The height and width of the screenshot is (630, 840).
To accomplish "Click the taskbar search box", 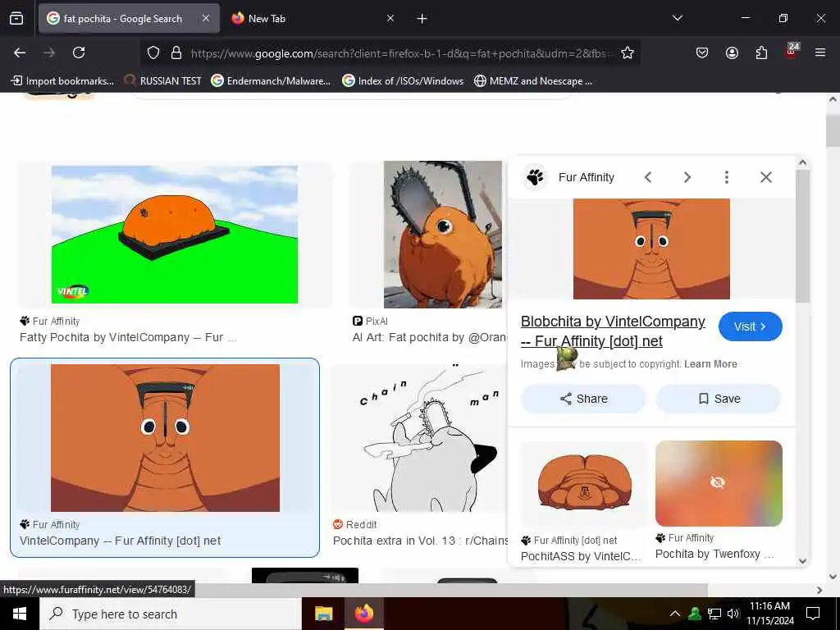I will click(171, 614).
